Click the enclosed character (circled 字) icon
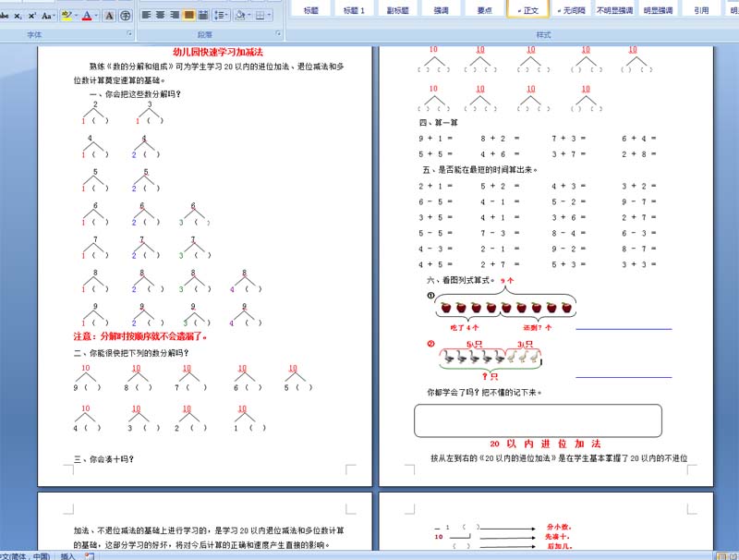This screenshot has height=560, width=739. click(125, 16)
